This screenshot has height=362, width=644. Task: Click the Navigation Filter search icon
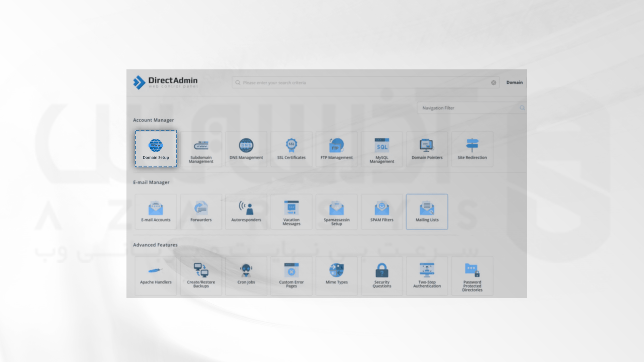coord(522,108)
